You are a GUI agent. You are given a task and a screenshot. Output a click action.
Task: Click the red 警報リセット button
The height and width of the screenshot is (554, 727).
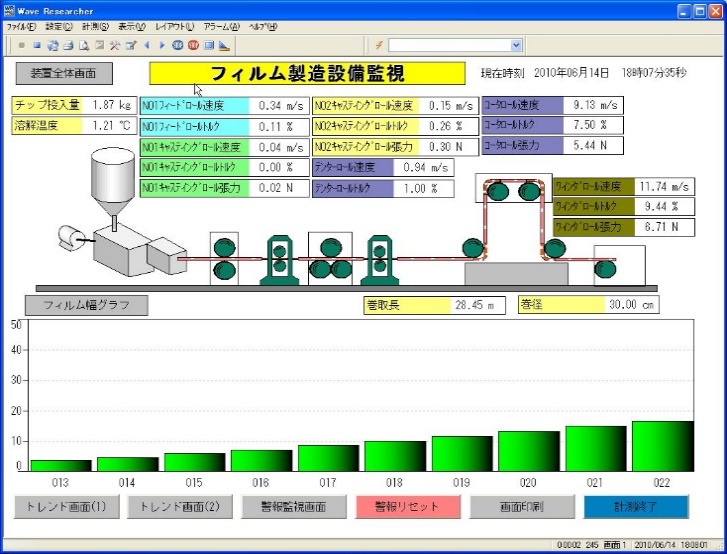(x=408, y=506)
